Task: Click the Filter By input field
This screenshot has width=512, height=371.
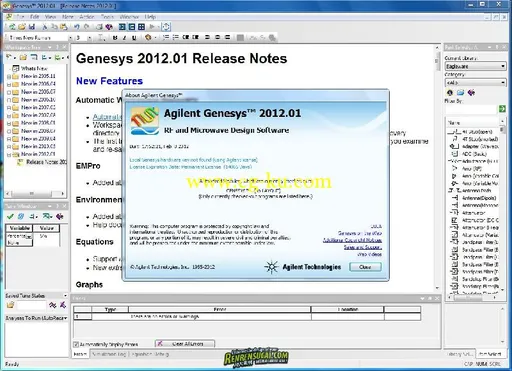Action: click(471, 109)
